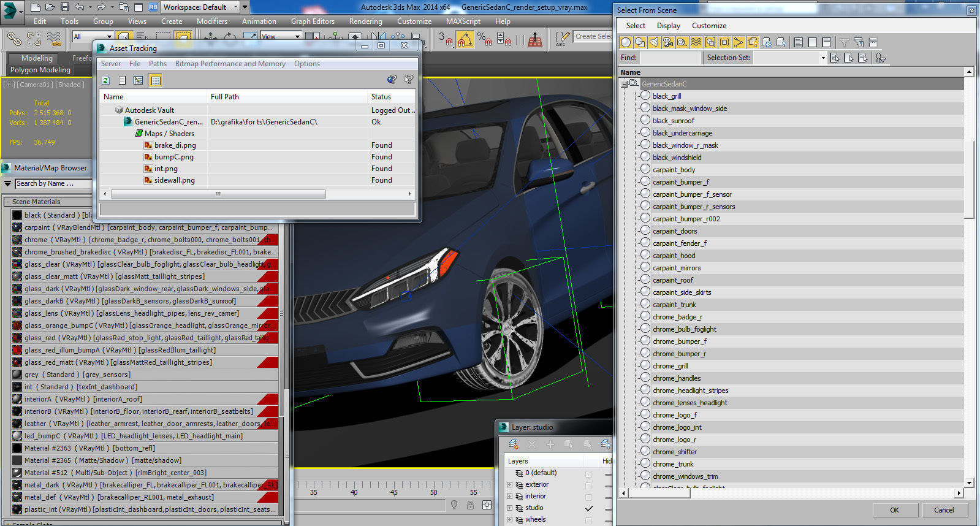
Task: Open the Rendering menu
Action: click(x=365, y=21)
